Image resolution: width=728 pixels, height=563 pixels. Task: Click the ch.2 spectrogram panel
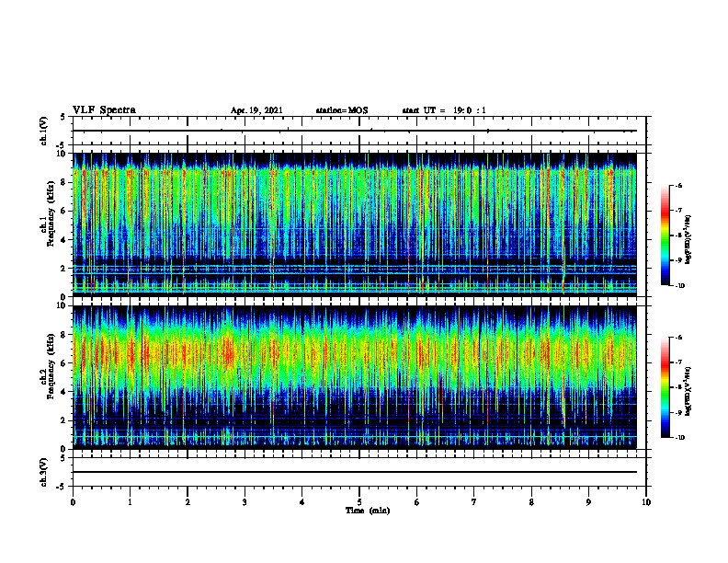(x=355, y=377)
